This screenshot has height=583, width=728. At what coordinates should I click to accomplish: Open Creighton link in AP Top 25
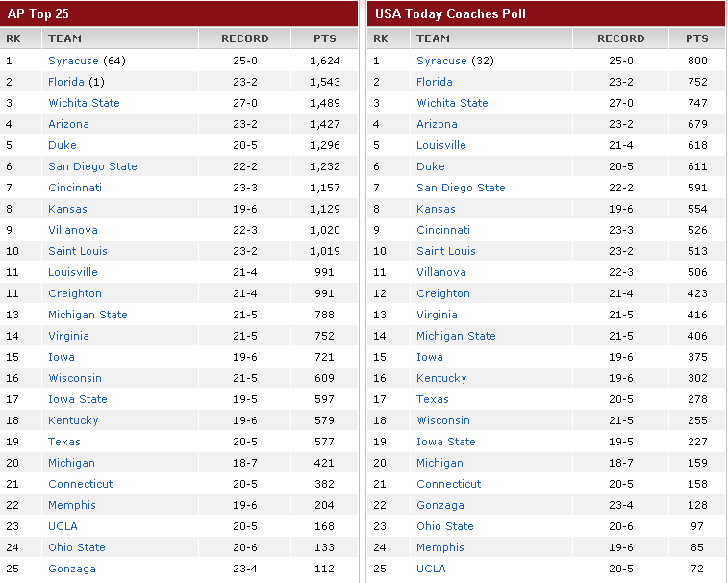75,293
